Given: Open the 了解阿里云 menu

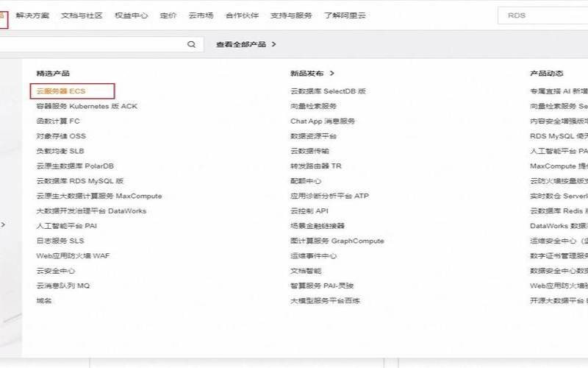Looking at the screenshot, I should point(345,15).
